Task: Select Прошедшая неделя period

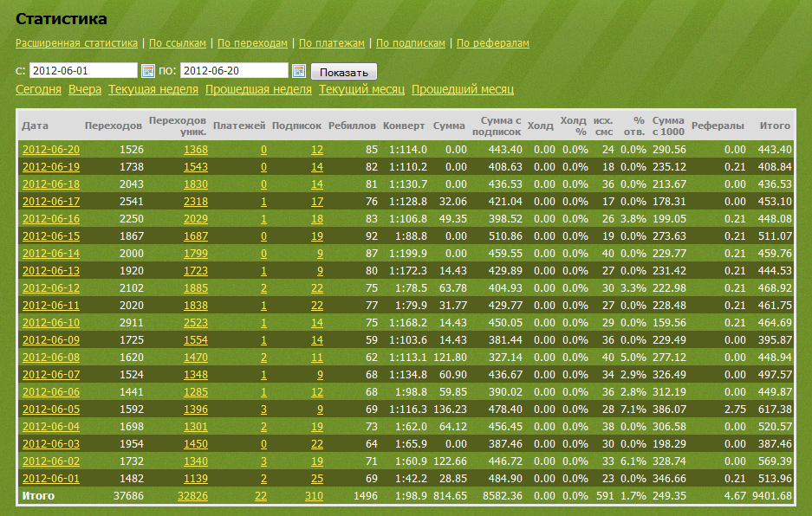Action: (x=258, y=89)
